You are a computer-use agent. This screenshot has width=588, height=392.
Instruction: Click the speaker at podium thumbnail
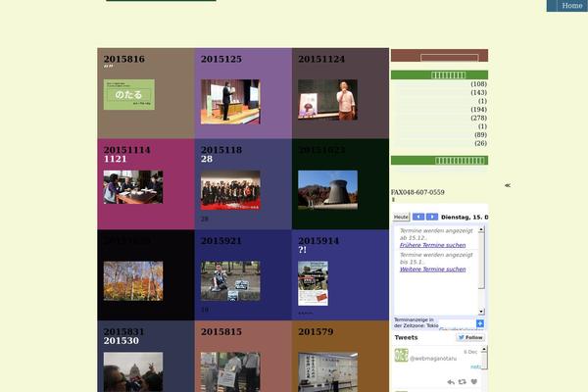[x=230, y=102]
